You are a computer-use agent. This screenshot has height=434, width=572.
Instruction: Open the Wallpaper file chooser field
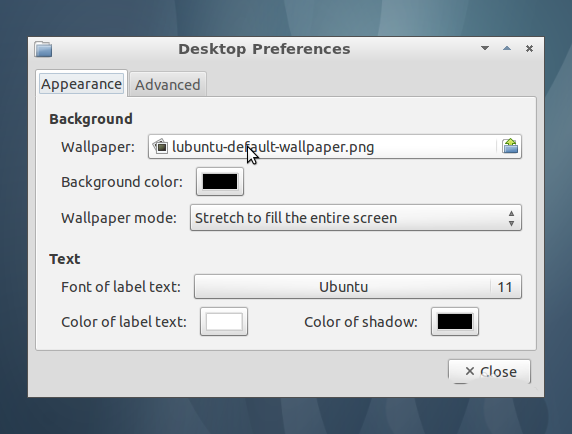click(335, 147)
